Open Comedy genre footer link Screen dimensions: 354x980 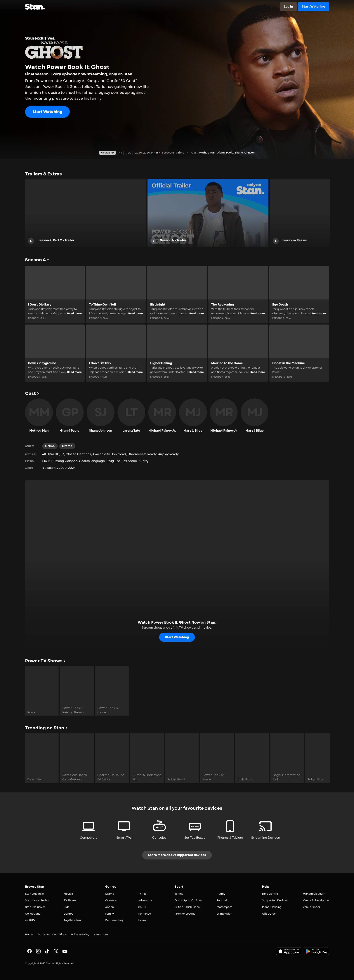(111, 901)
